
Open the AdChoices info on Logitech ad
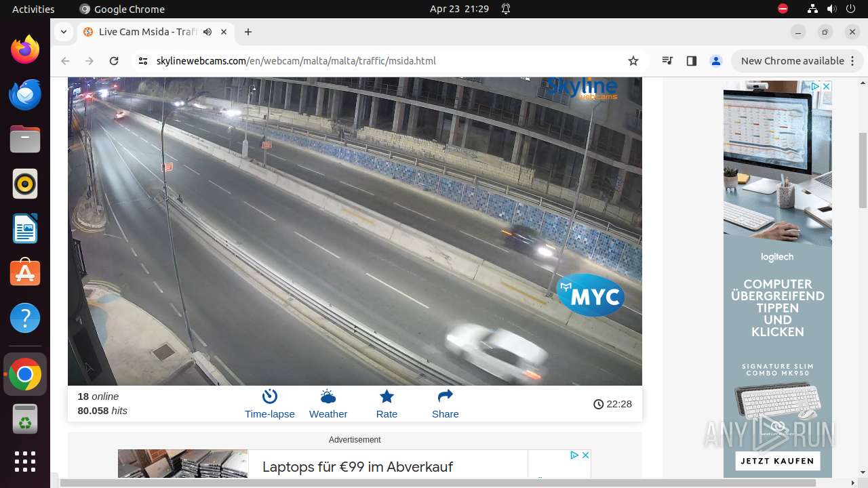pyautogui.click(x=816, y=86)
